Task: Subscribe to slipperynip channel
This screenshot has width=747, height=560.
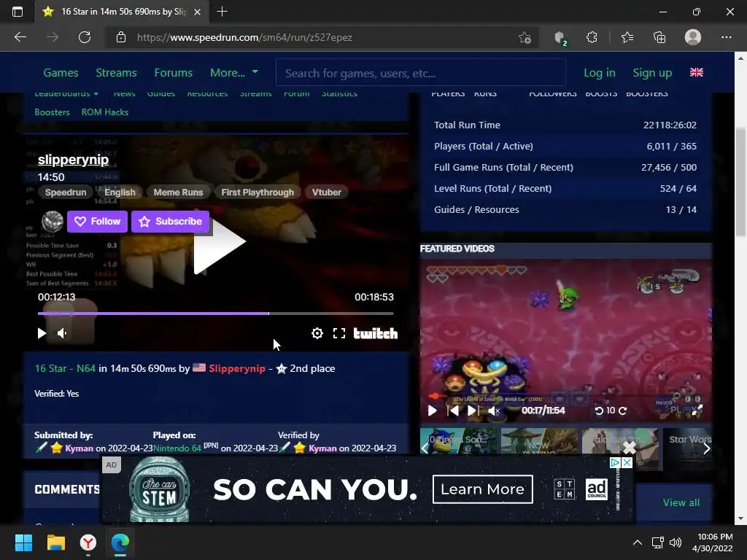Action: point(170,222)
